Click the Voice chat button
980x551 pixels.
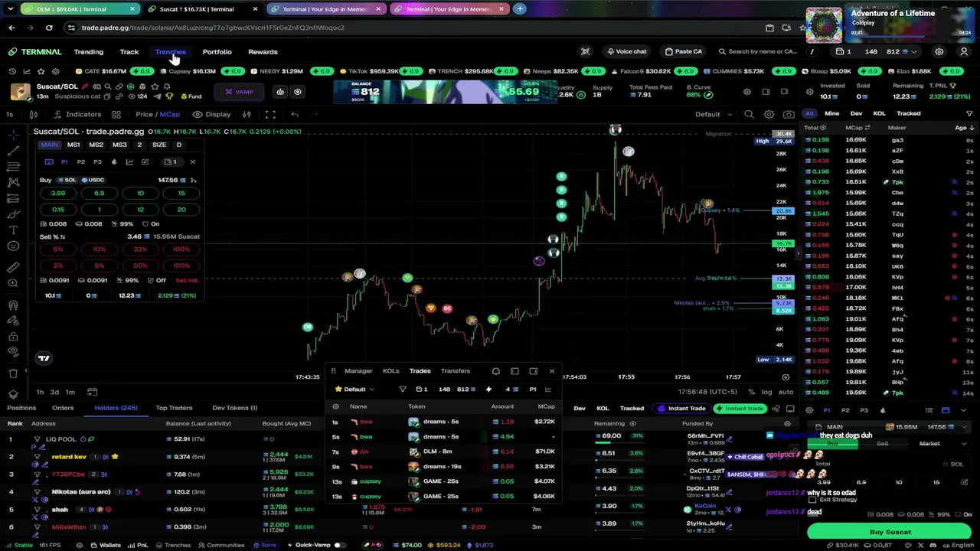pyautogui.click(x=627, y=51)
